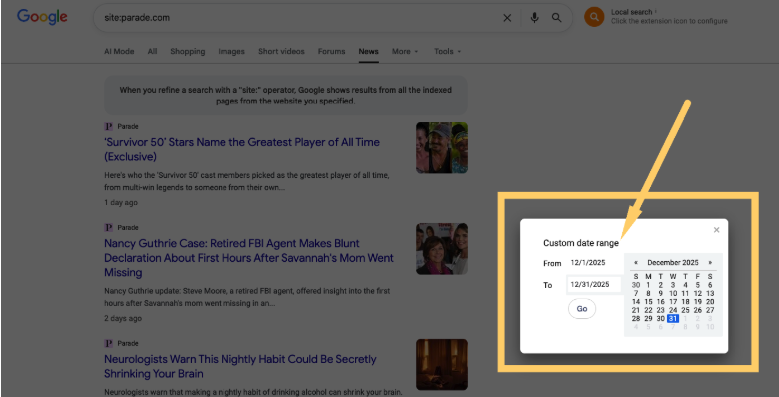Screen dimensions: 779x397
Task: Go to previous month in calendar
Action: point(636,262)
